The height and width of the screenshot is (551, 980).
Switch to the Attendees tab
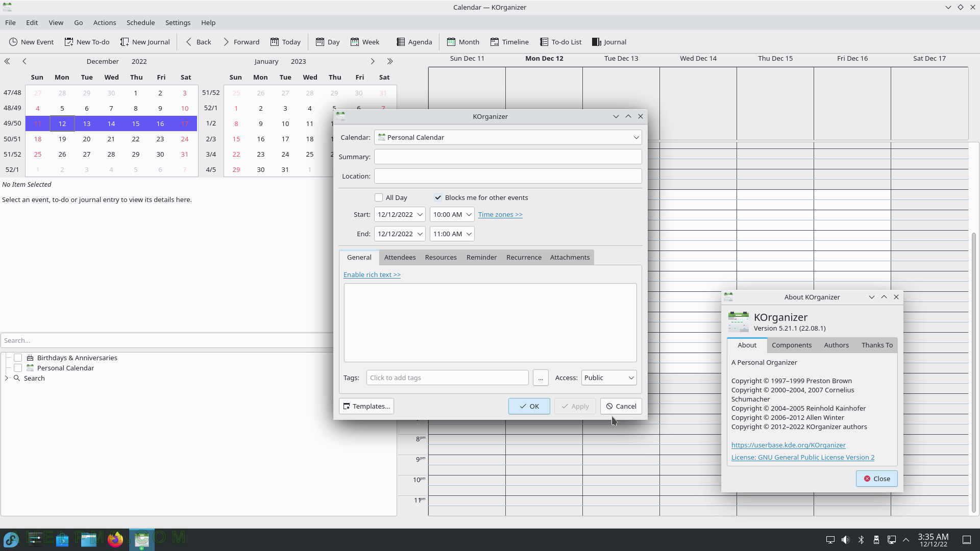click(x=400, y=257)
